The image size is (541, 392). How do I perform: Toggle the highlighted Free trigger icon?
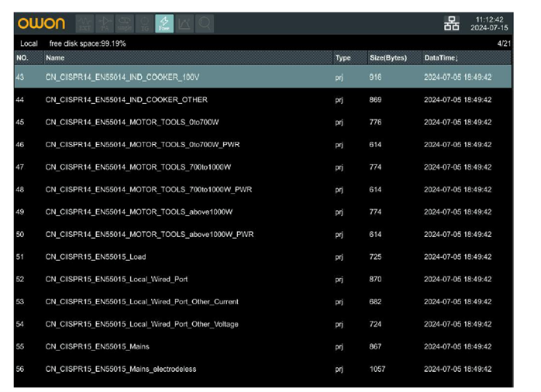coord(164,24)
